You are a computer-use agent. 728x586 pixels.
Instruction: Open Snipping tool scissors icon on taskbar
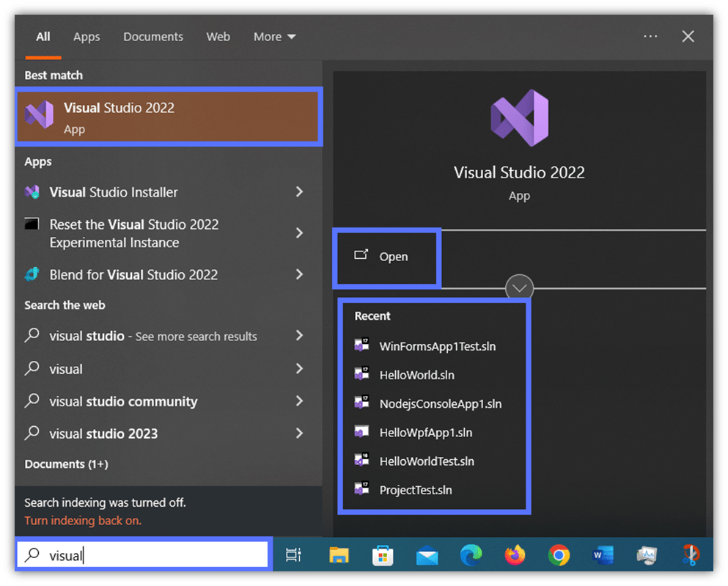click(x=691, y=555)
